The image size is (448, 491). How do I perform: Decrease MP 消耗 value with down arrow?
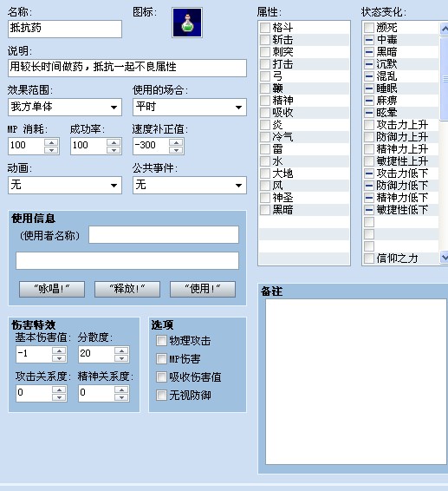[51, 150]
